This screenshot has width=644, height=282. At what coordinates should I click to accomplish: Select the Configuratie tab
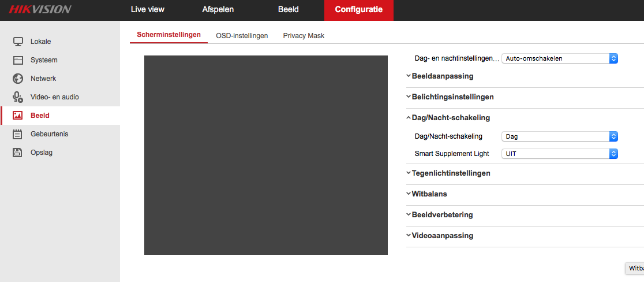[358, 9]
